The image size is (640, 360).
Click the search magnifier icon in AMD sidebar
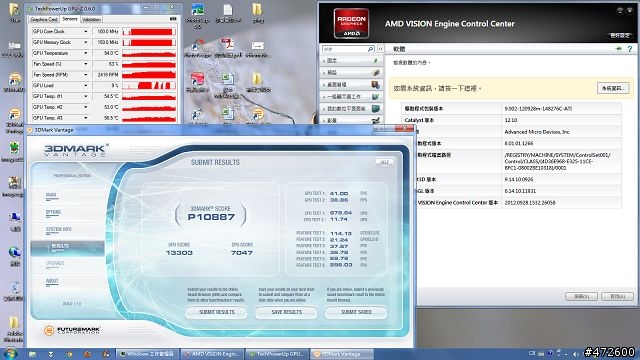(x=371, y=49)
